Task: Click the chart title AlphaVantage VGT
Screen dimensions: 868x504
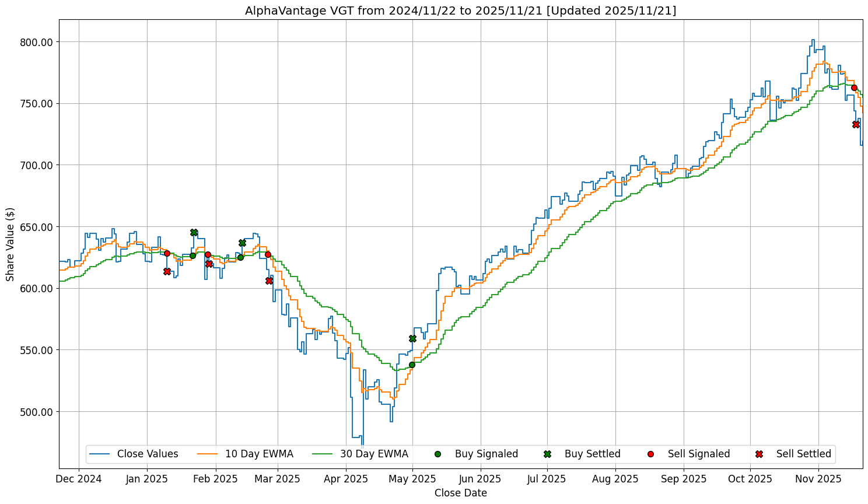Action: [460, 10]
